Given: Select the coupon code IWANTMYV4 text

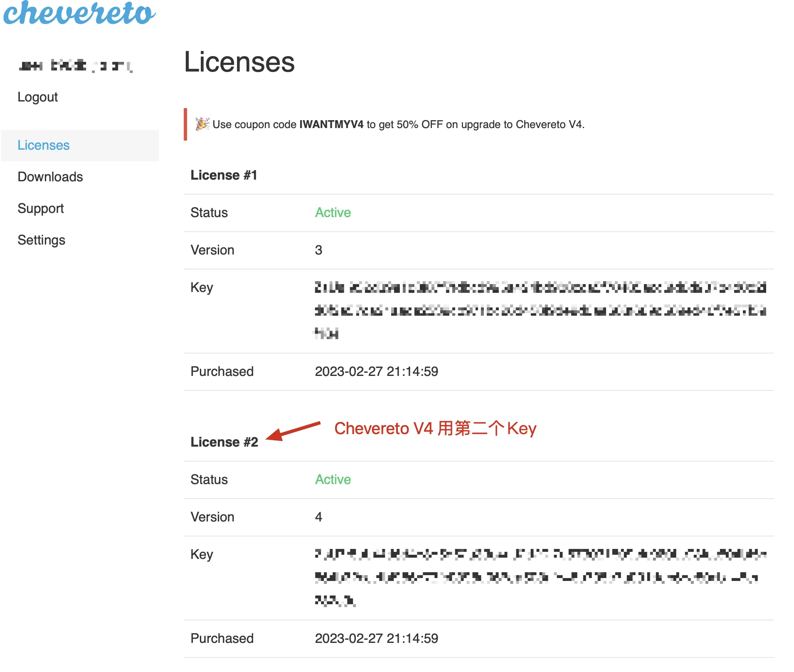Looking at the screenshot, I should pos(331,124).
